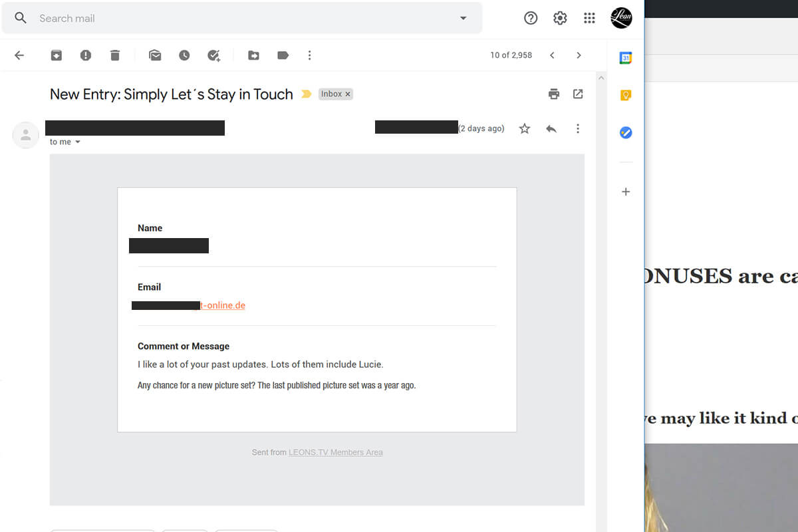Viewport: 798px width, 532px height.
Task: Toggle the yellow importance marker
Action: pyautogui.click(x=306, y=94)
